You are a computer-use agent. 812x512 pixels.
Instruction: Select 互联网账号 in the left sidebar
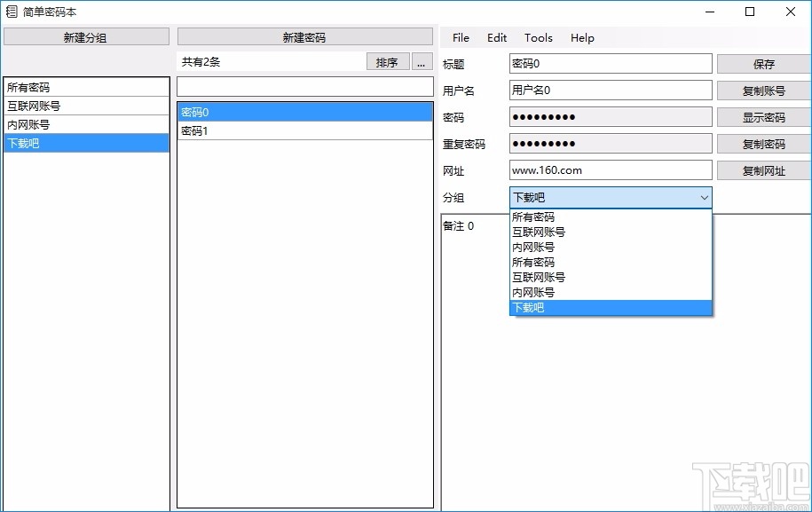pos(86,106)
